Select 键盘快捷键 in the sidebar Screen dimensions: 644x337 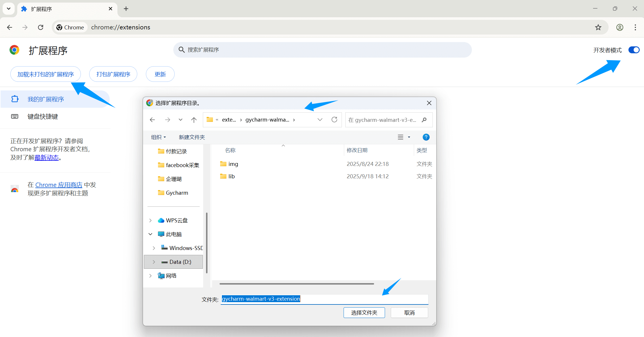pos(43,116)
